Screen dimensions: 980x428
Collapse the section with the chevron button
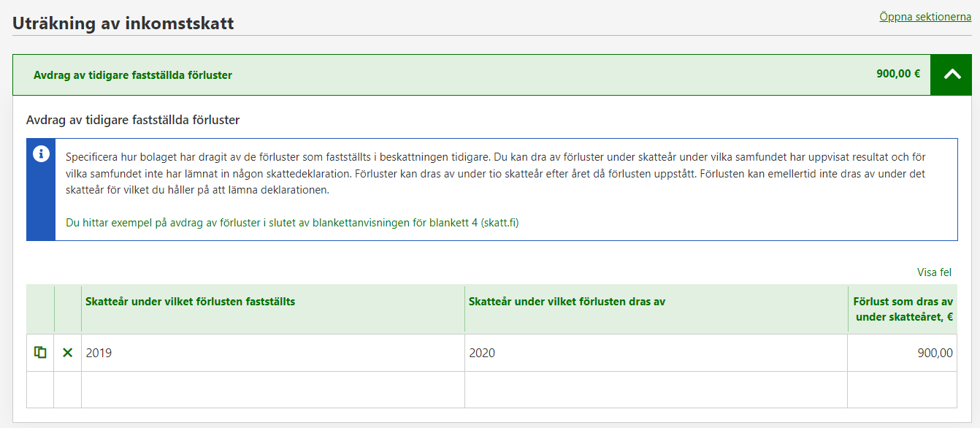pyautogui.click(x=951, y=74)
